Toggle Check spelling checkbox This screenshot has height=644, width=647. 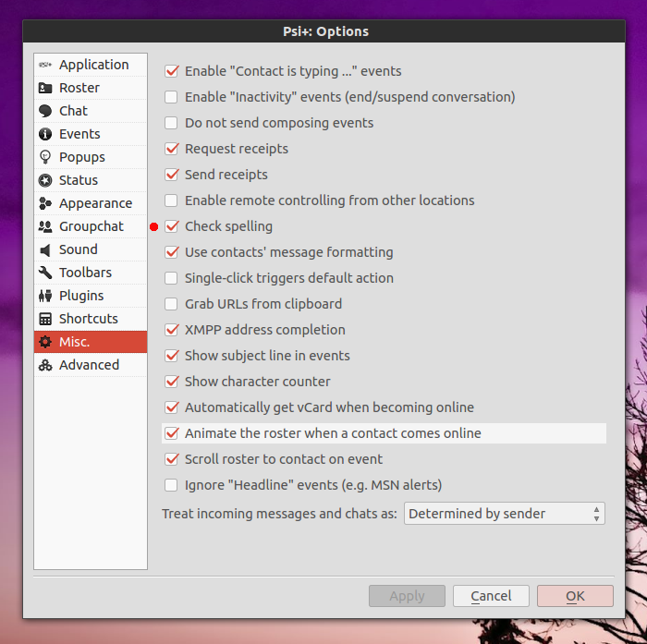(x=171, y=226)
